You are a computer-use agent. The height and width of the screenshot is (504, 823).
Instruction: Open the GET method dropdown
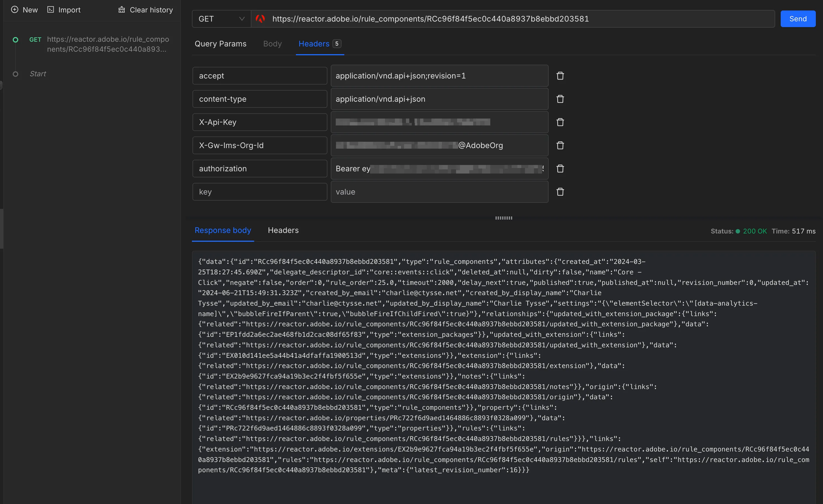220,19
